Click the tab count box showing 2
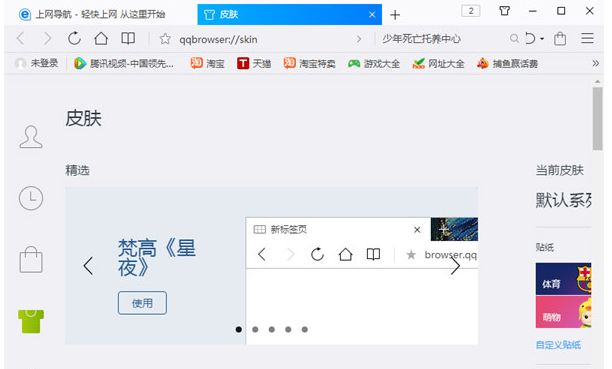This screenshot has height=369, width=612. click(471, 11)
